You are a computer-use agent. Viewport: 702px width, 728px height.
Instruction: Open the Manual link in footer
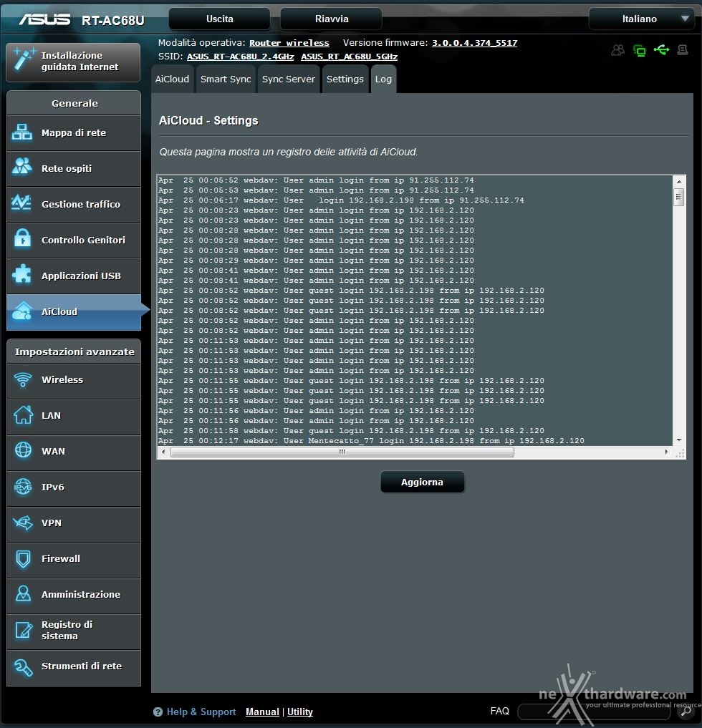(262, 712)
